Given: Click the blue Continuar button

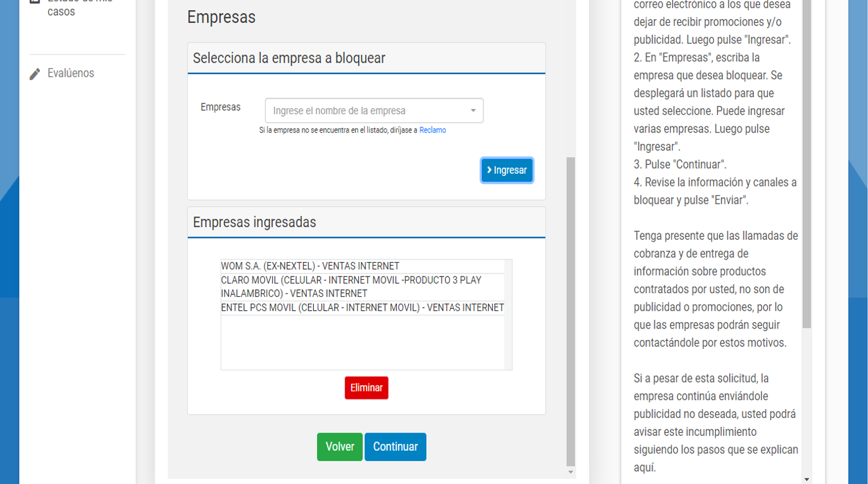Looking at the screenshot, I should pyautogui.click(x=395, y=447).
